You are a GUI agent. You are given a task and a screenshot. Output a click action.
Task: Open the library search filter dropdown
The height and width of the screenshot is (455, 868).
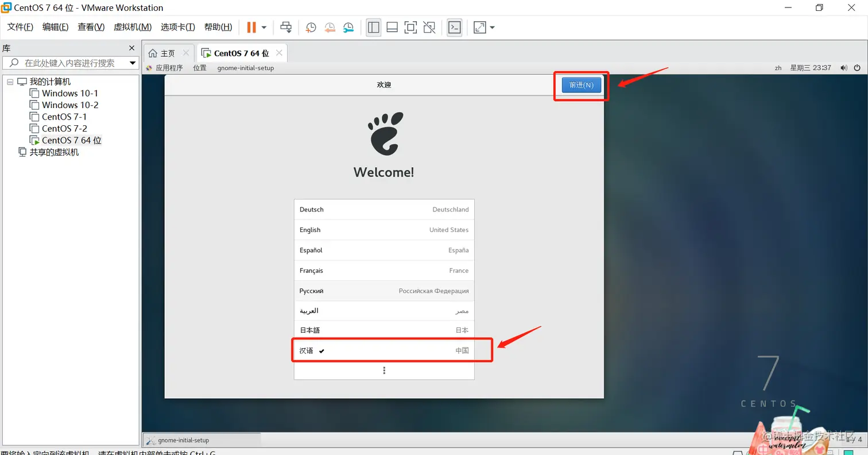(x=133, y=63)
